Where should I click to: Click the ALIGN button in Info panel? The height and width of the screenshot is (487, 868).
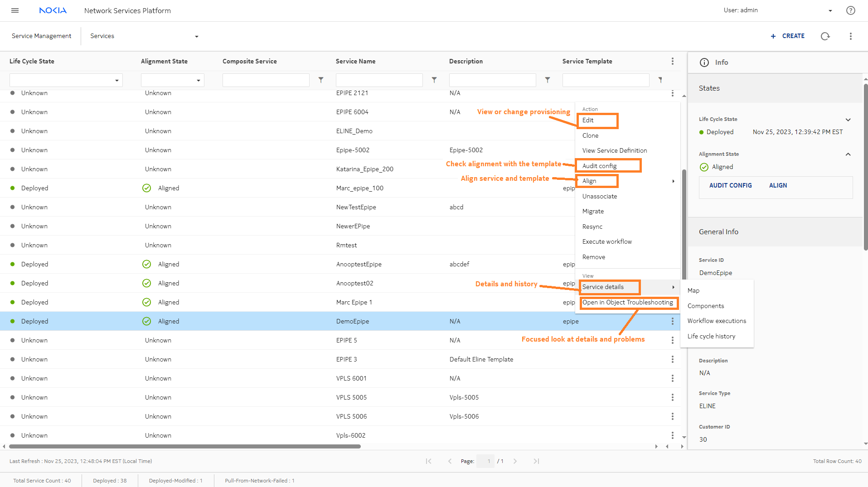click(778, 185)
